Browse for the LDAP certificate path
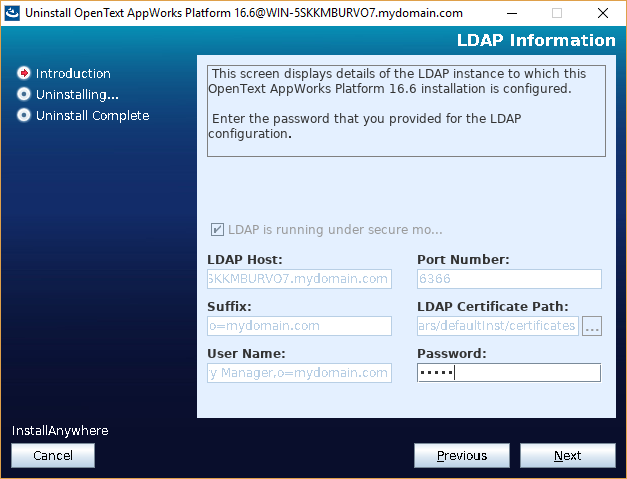 [x=592, y=326]
